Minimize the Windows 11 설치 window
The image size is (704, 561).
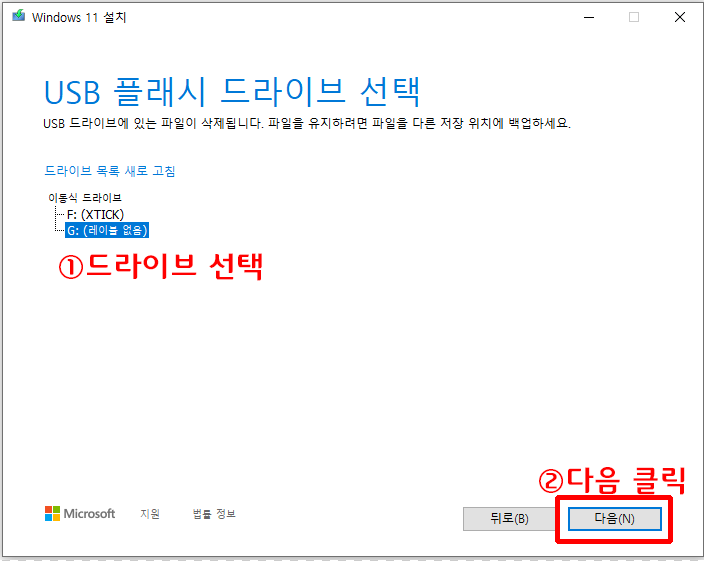pos(589,18)
